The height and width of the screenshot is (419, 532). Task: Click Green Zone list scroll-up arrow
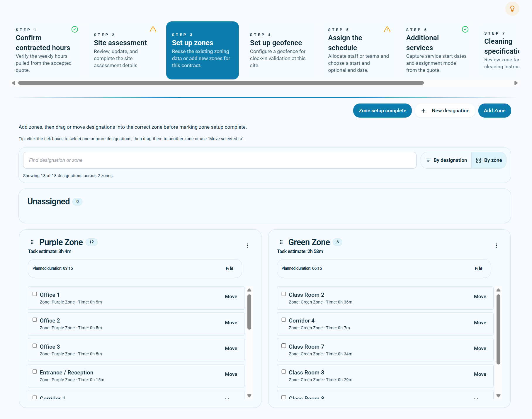(498, 290)
